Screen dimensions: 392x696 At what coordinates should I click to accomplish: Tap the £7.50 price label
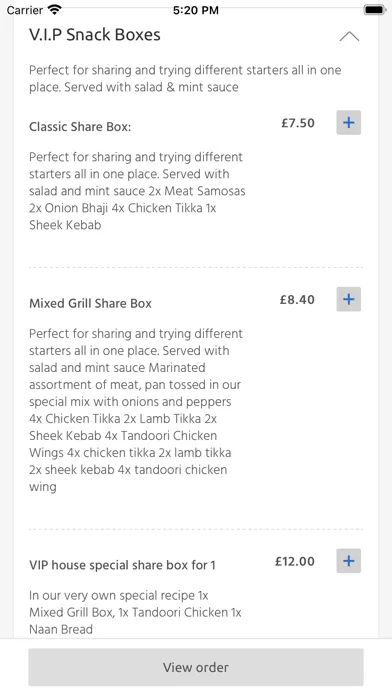point(298,123)
